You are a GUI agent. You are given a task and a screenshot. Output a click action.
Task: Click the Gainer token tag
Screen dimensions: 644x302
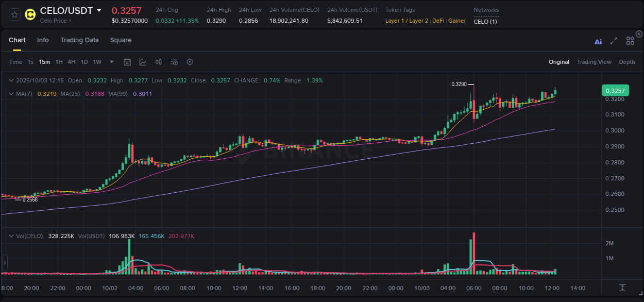point(456,21)
